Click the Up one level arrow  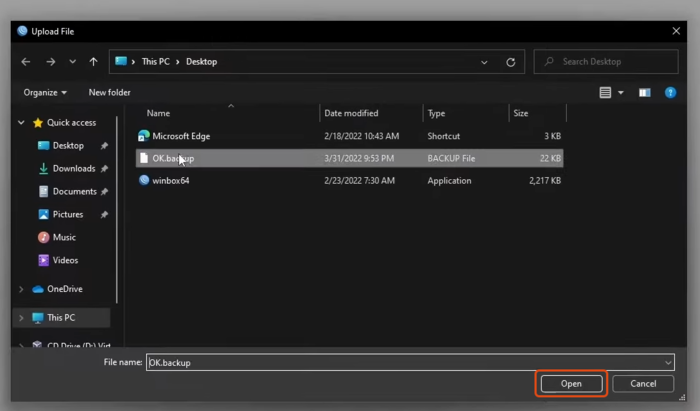click(x=93, y=62)
